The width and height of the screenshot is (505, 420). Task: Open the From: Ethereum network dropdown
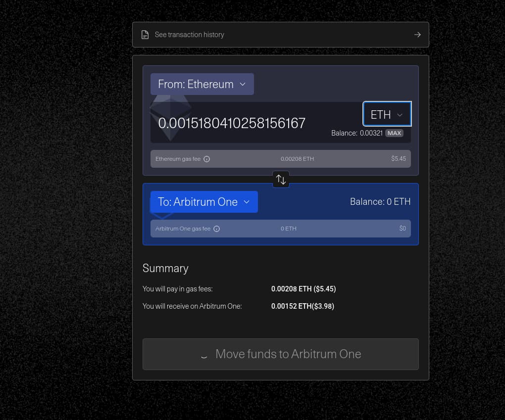202,84
